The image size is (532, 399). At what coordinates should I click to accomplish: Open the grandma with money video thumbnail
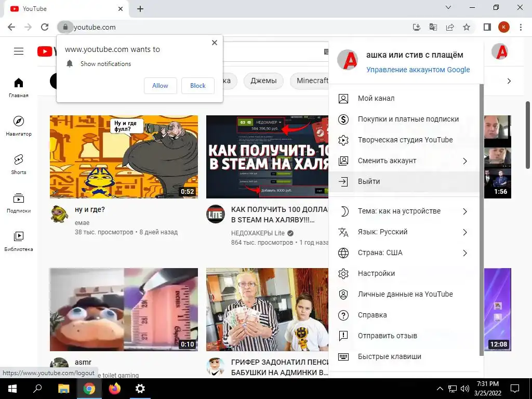pos(268,310)
